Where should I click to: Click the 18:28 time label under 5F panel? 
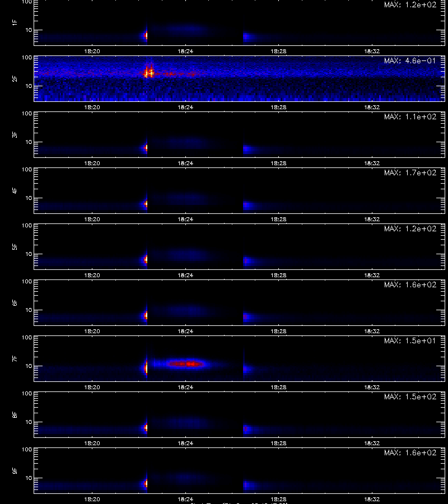279,275
